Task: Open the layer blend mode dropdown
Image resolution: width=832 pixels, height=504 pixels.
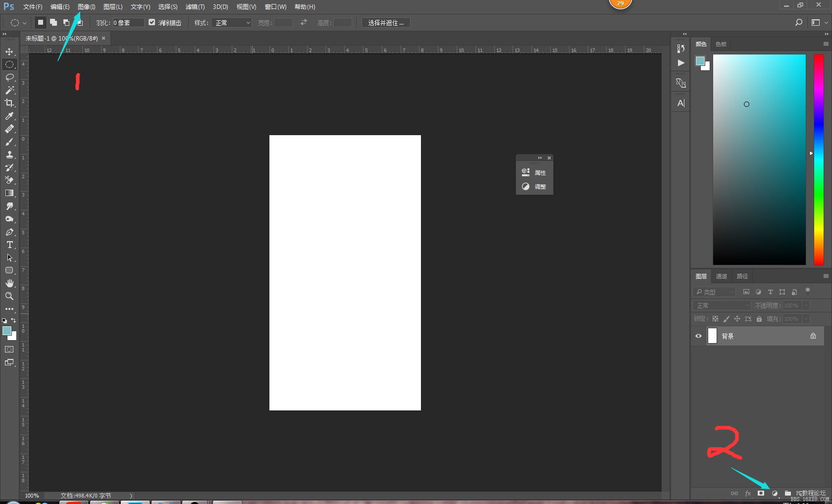Action: click(x=722, y=305)
